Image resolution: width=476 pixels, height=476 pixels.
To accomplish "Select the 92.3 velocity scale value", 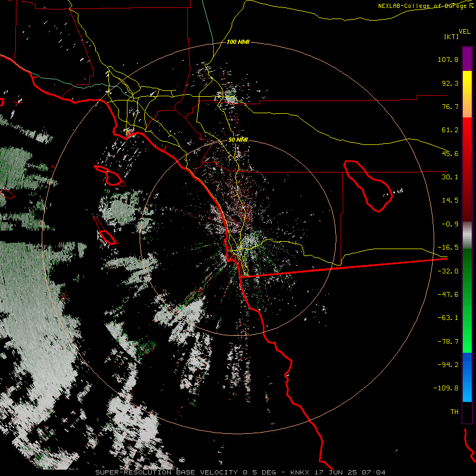I will click(x=450, y=83).
